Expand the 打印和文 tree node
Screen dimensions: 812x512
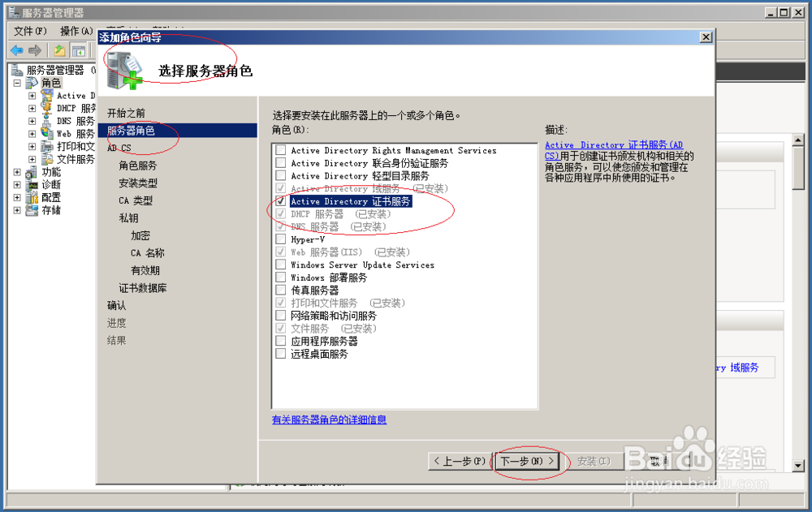click(x=32, y=147)
